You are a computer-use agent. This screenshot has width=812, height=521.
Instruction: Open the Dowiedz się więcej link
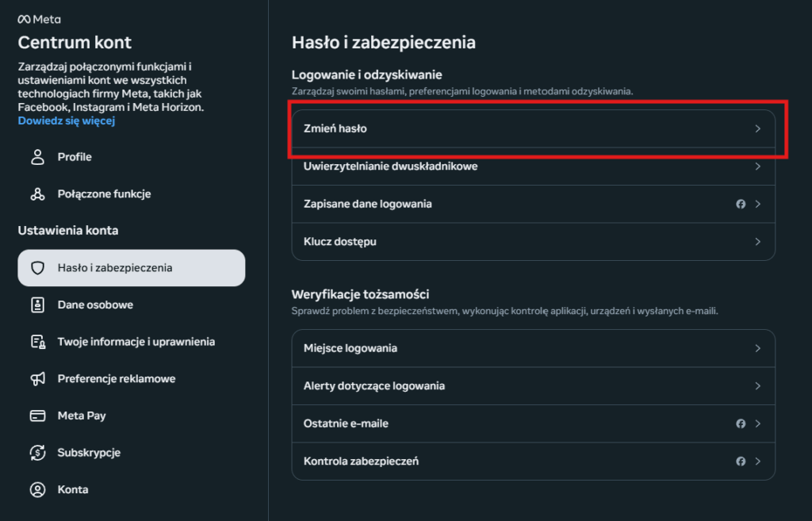[66, 121]
